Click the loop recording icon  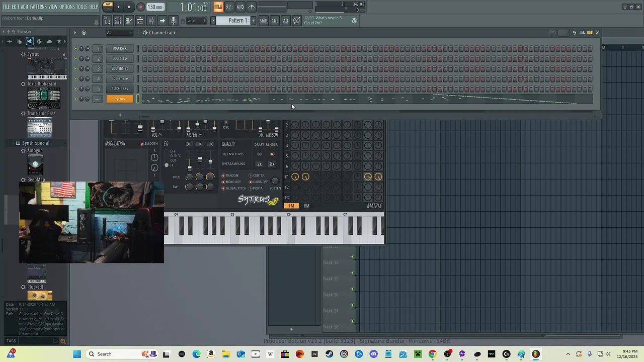pos(240,7)
